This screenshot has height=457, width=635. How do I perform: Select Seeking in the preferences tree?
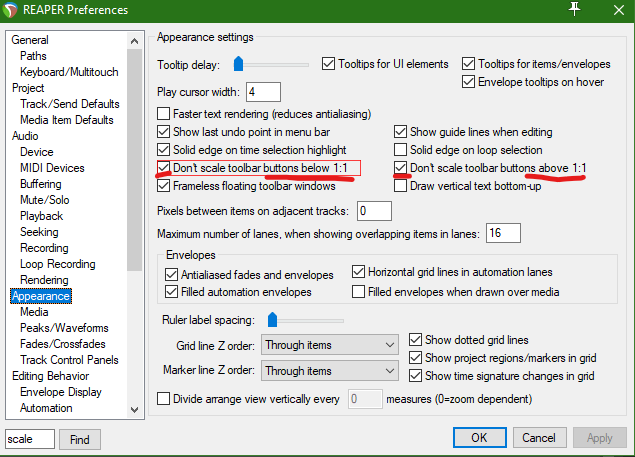click(x=39, y=232)
